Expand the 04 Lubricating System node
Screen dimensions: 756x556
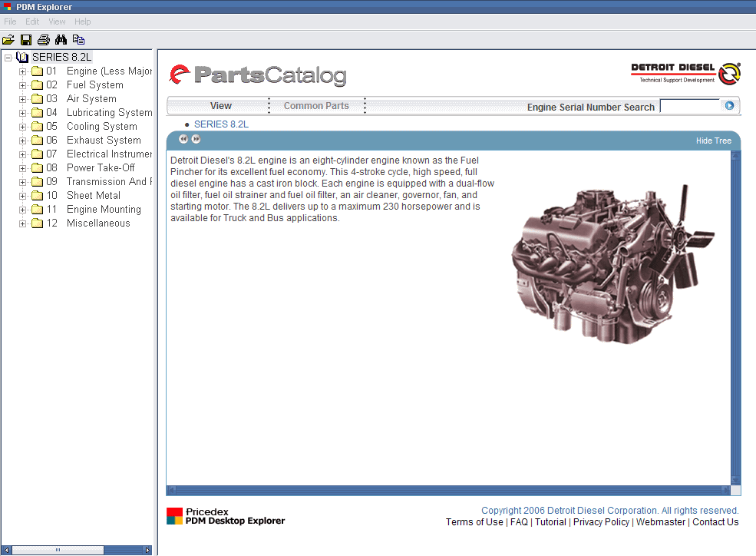pyautogui.click(x=22, y=114)
